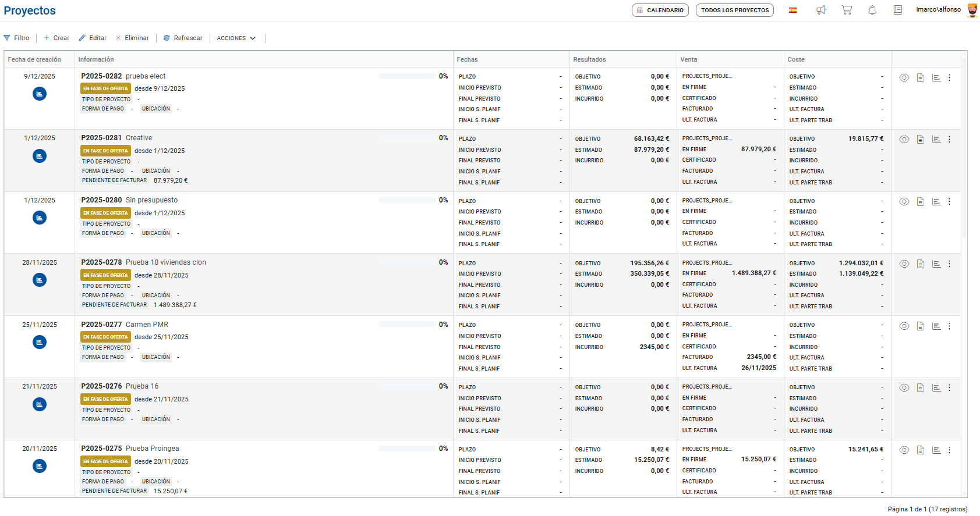Open document icon for P2025-0281 Creative row
The height and width of the screenshot is (516, 980).
(920, 140)
